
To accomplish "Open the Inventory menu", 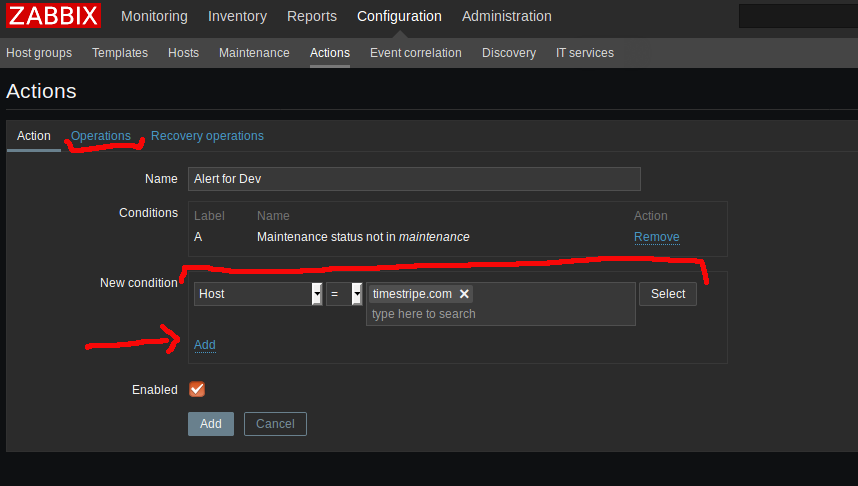I will 237,16.
